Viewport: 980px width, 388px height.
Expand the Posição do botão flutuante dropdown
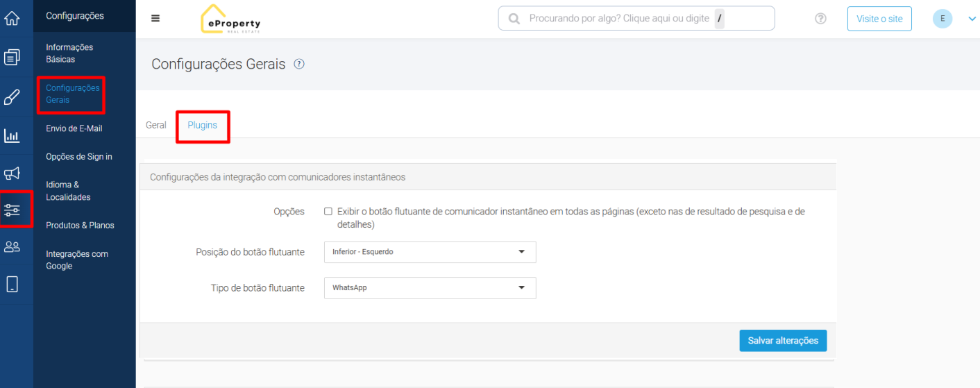pos(430,252)
